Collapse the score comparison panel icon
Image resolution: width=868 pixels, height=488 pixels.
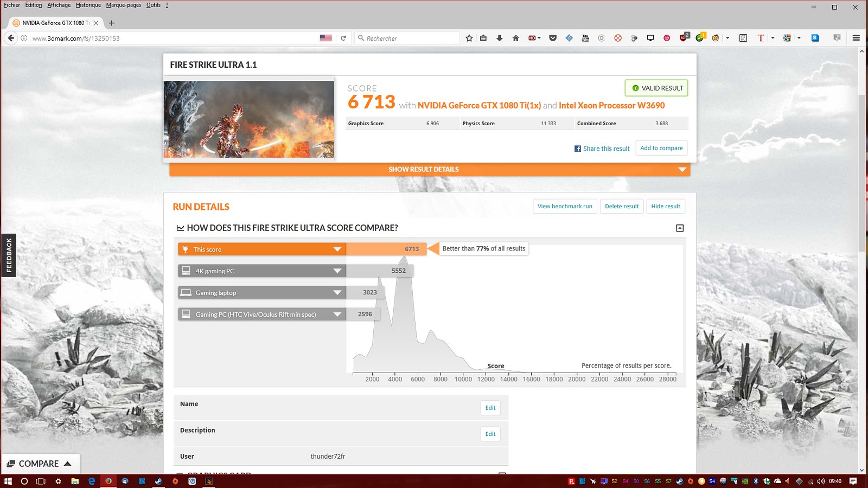tap(680, 228)
